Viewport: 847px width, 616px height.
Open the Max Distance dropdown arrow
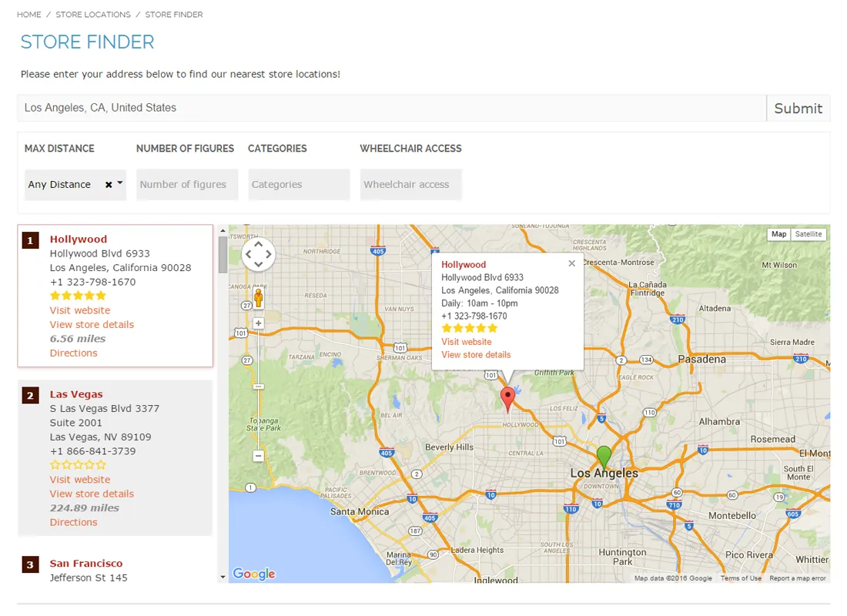[120, 183]
